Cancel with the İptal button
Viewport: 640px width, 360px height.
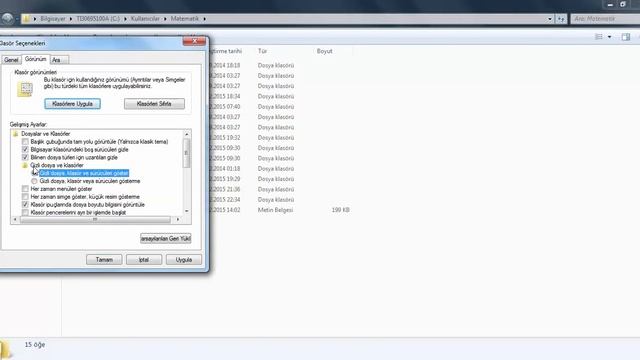click(x=144, y=260)
